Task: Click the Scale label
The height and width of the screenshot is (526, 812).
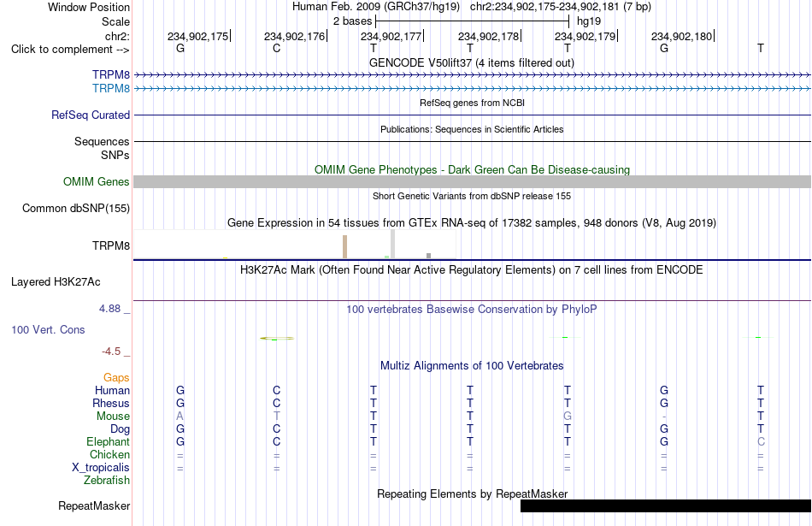Action: [x=115, y=21]
